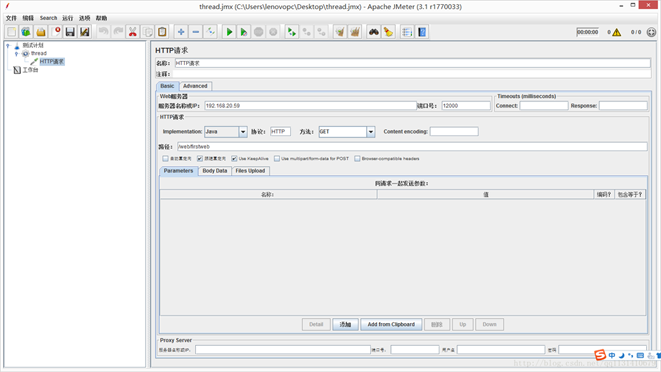This screenshot has height=372, width=661.
Task: Open the GET method dropdown
Action: [x=371, y=132]
